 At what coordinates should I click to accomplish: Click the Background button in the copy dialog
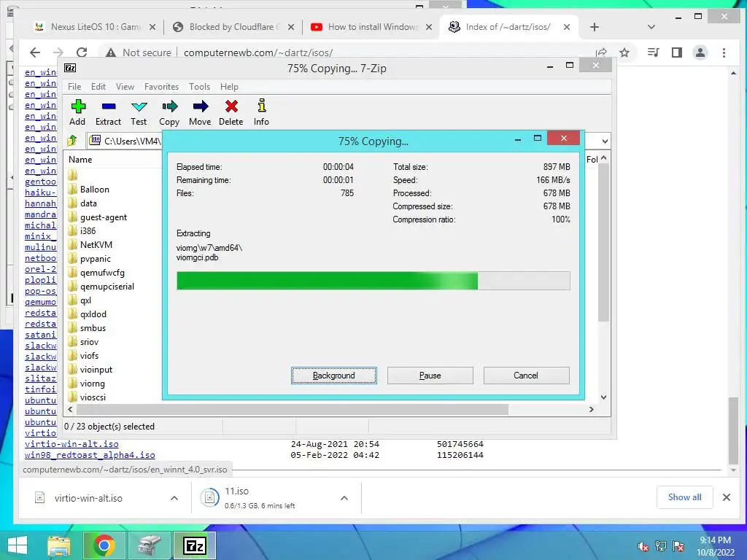pyautogui.click(x=333, y=376)
